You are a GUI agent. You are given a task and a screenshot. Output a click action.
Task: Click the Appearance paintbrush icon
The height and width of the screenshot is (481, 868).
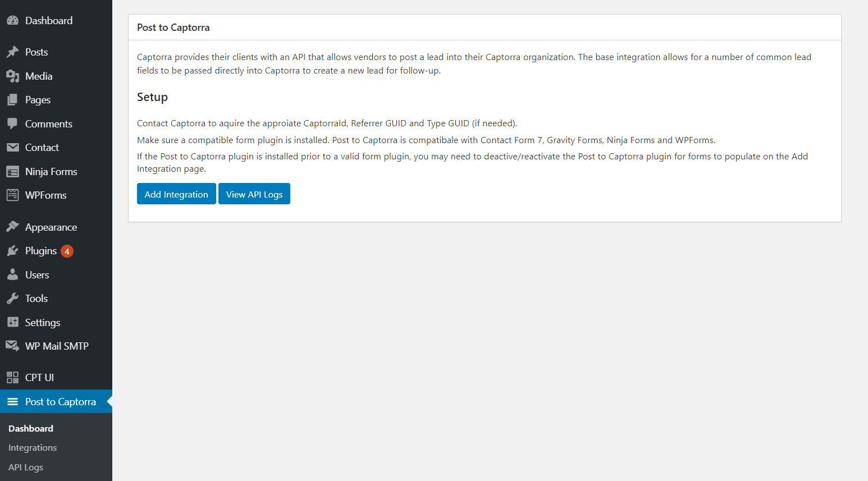tap(12, 227)
